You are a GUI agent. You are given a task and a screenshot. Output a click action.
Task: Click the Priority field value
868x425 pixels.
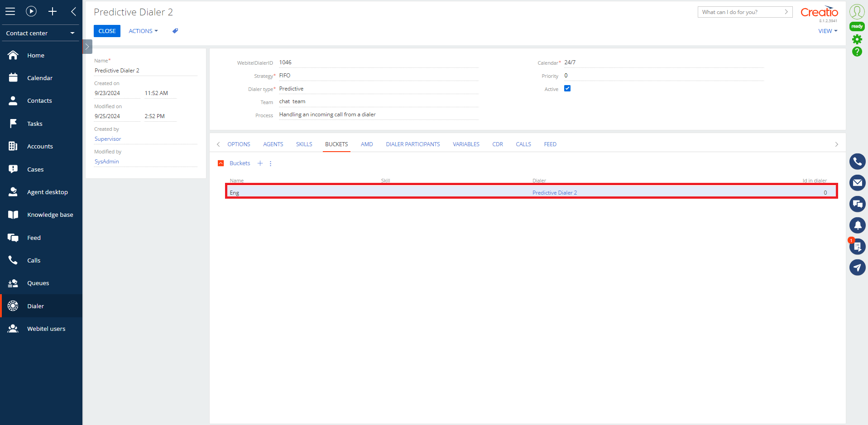[663, 76]
